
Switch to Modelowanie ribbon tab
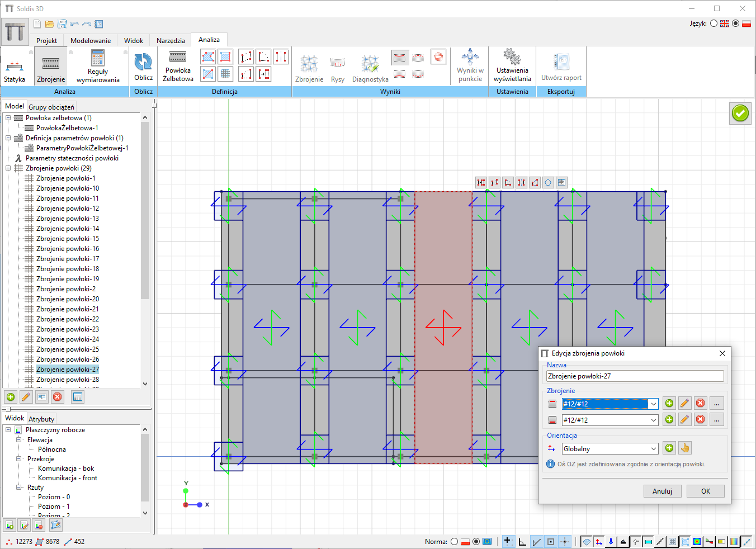(x=91, y=40)
